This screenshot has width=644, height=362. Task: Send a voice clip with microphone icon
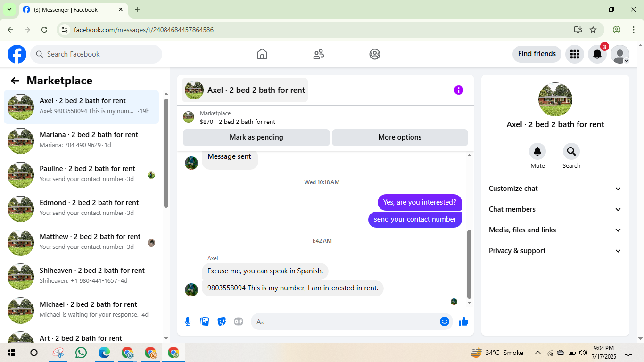tap(188, 321)
